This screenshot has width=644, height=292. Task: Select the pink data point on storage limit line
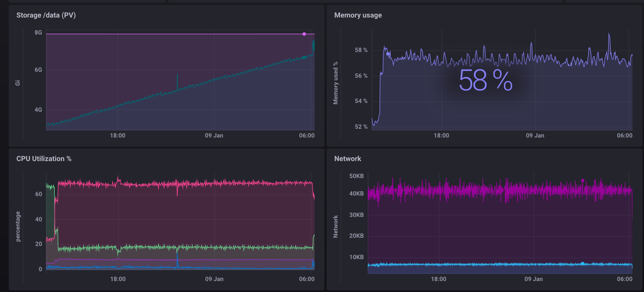[x=304, y=34]
